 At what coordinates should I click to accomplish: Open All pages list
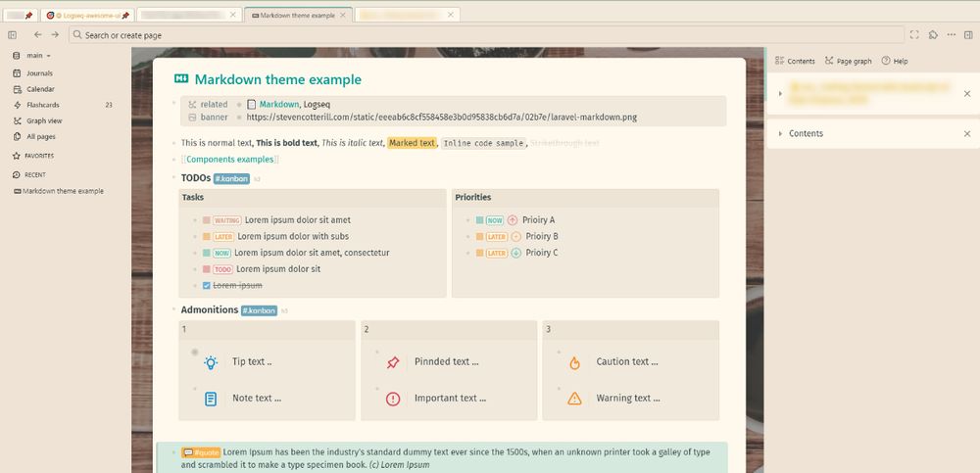tap(41, 136)
